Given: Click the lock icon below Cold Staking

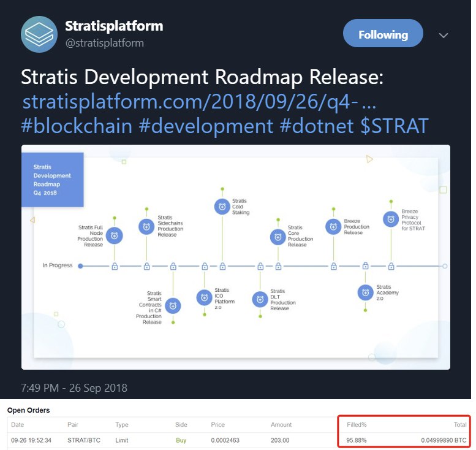Looking at the screenshot, I should point(222,266).
